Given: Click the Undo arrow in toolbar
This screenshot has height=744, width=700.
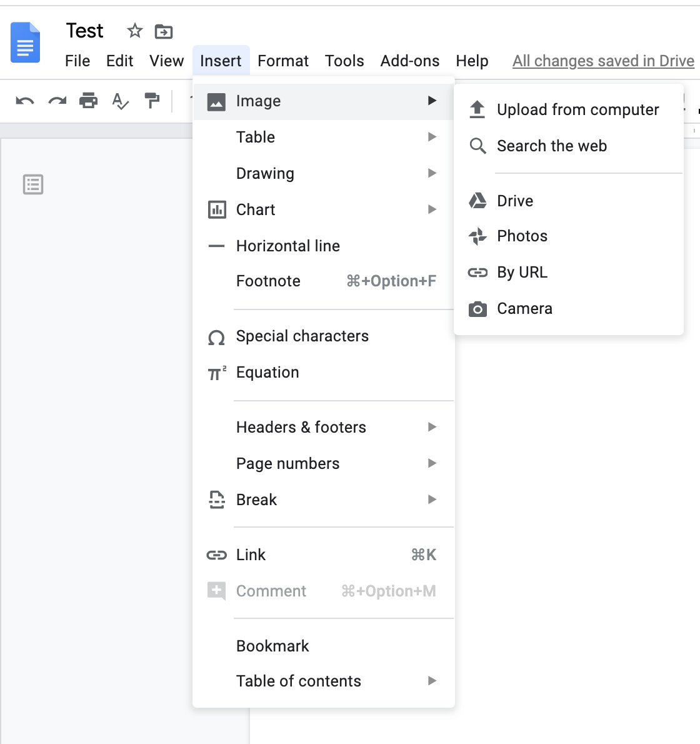Looking at the screenshot, I should (25, 101).
